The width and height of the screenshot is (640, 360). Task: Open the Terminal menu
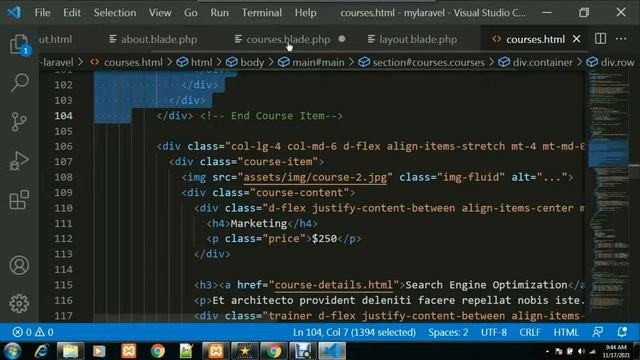coord(262,13)
